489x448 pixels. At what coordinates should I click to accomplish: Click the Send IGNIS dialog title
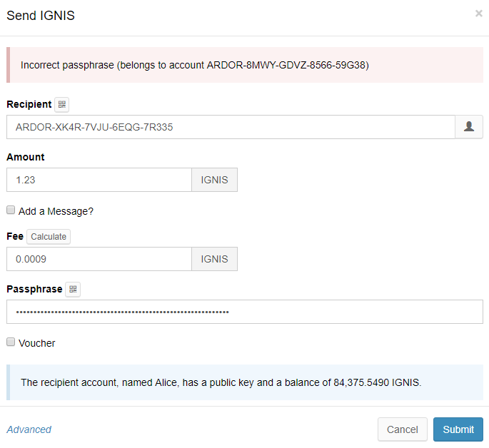[40, 15]
